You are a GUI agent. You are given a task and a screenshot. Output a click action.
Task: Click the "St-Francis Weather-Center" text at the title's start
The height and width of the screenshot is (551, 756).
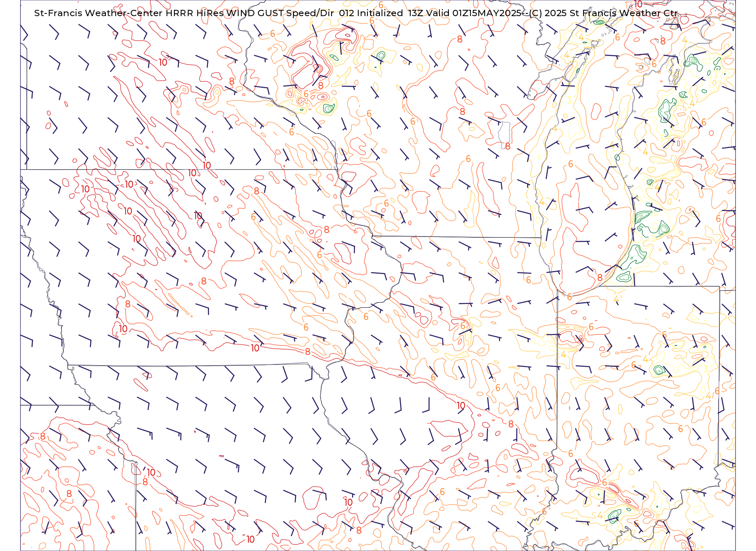pyautogui.click(x=98, y=13)
